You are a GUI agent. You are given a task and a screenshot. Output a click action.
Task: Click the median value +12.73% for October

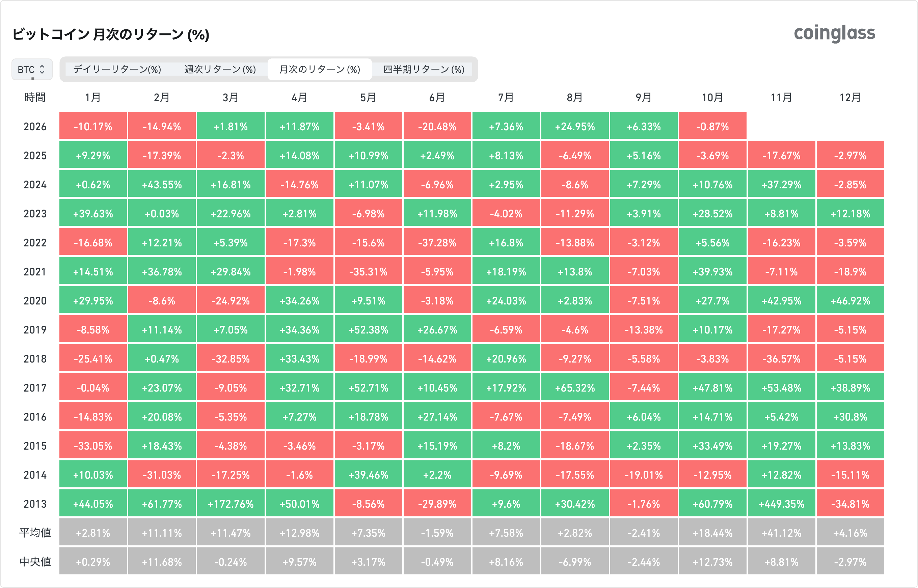pyautogui.click(x=713, y=561)
